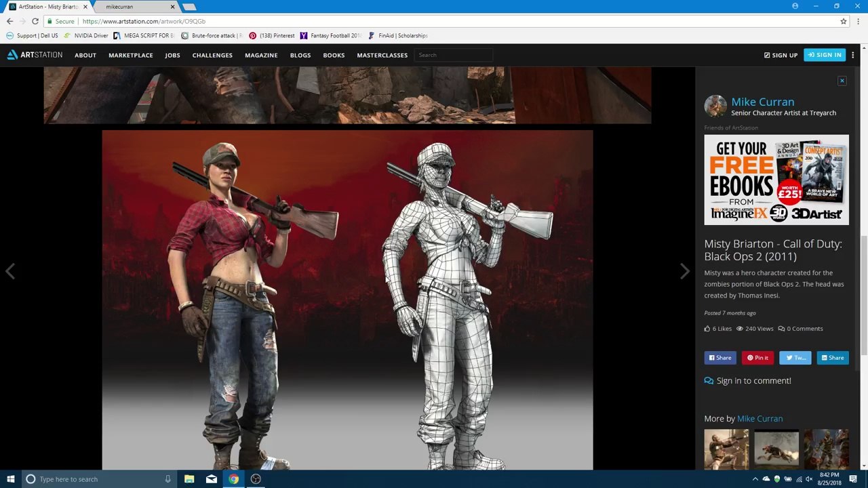The height and width of the screenshot is (488, 868).
Task: Share the artwork on LinkedIn
Action: [x=833, y=358]
